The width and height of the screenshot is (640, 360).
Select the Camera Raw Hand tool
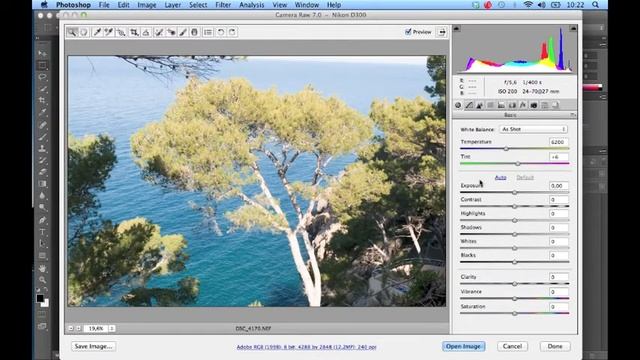84,32
